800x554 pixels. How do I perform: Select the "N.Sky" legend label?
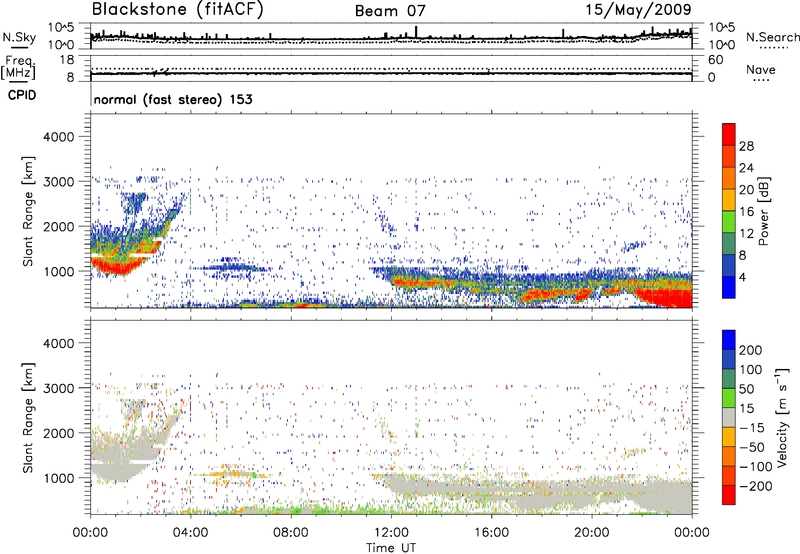(19, 37)
